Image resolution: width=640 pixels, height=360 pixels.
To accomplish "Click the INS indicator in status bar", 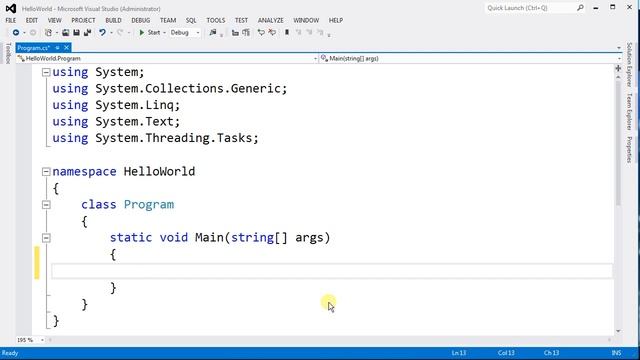I will [x=616, y=353].
